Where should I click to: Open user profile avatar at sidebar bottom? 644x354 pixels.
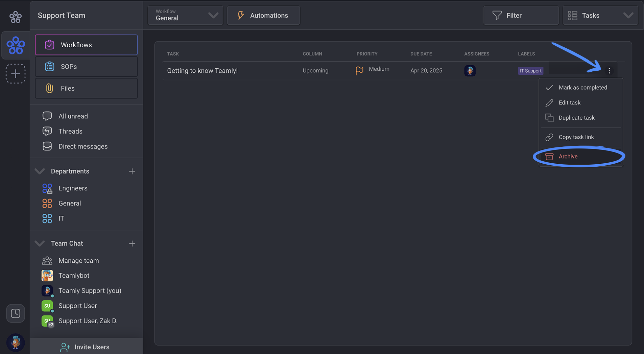coord(16,343)
